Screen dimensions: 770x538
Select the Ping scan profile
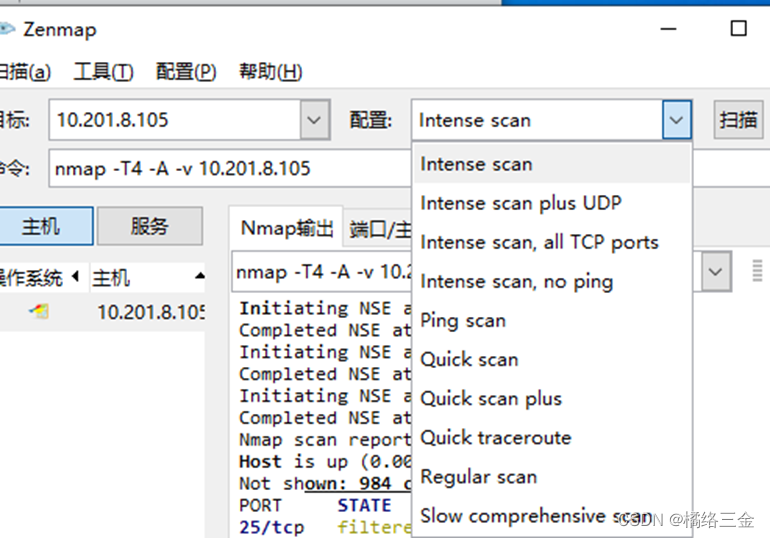pos(552,321)
